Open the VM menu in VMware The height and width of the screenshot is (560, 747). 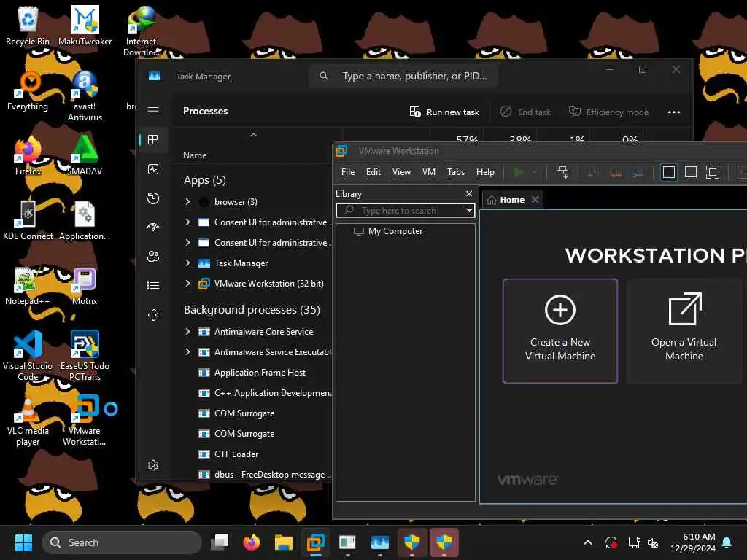click(x=429, y=172)
